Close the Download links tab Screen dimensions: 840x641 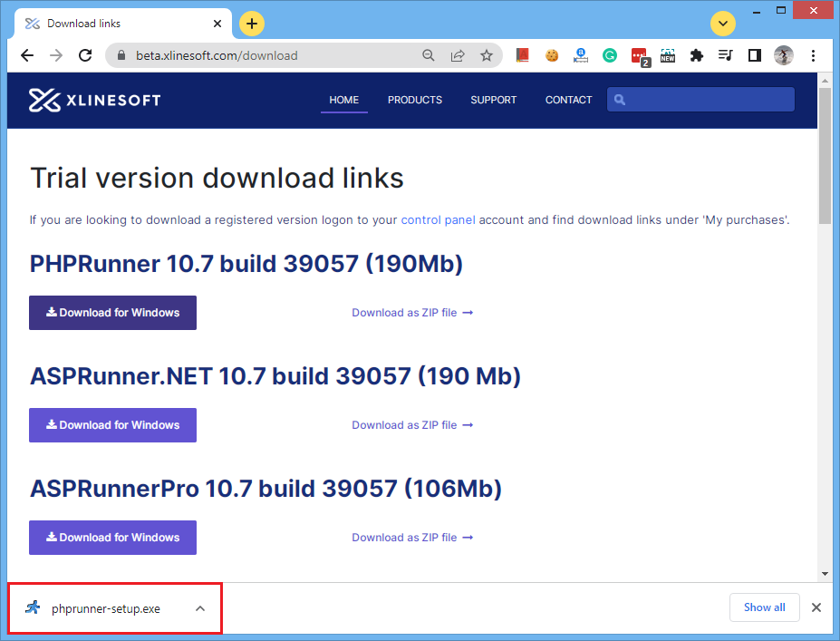(x=217, y=24)
